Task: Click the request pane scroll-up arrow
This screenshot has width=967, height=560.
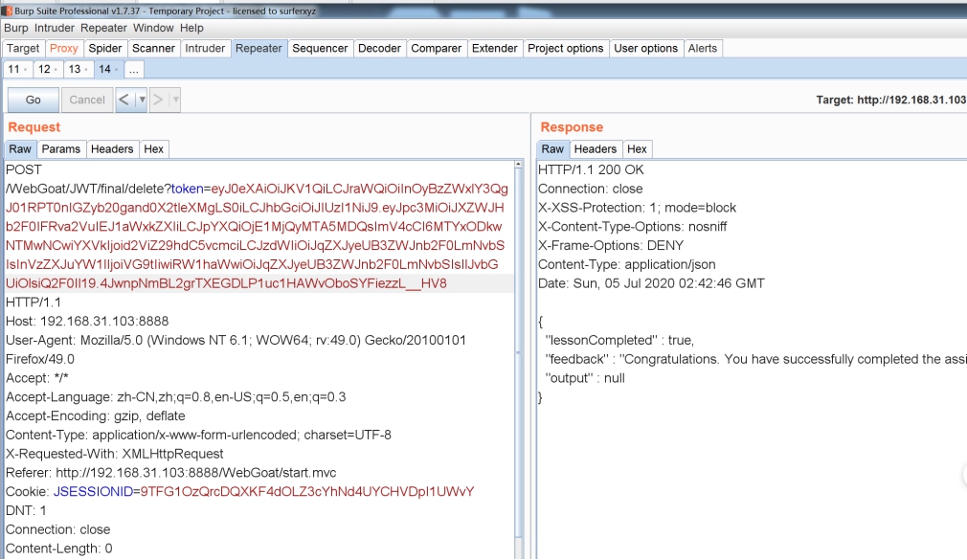Action: (x=518, y=165)
